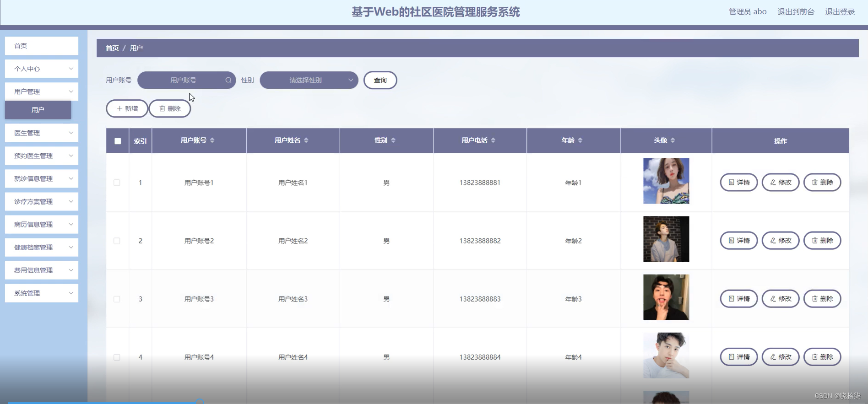The width and height of the screenshot is (868, 404).
Task: Click 退出到前台 link
Action: 796,12
